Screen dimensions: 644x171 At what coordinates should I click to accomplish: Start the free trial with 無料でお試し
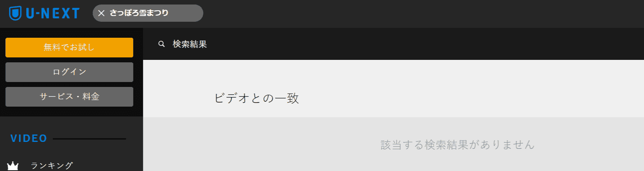pos(69,47)
